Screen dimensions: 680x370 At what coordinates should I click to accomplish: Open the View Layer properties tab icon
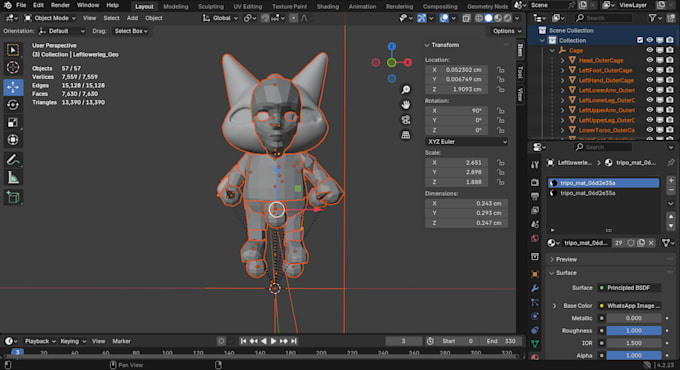(535, 210)
